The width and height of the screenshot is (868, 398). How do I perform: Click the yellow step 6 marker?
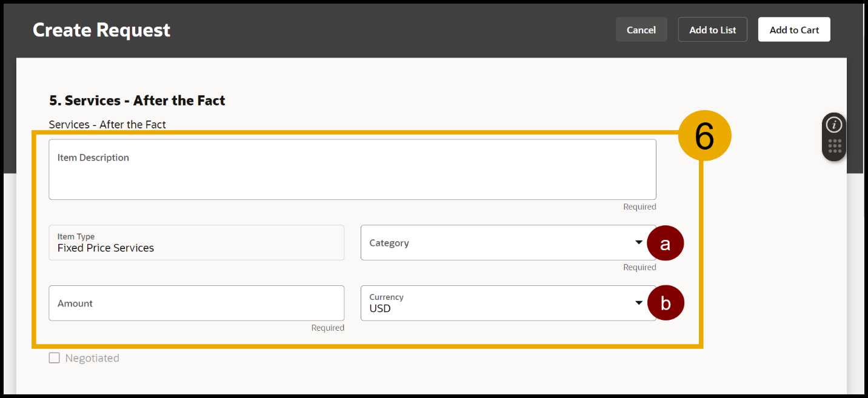pyautogui.click(x=704, y=136)
